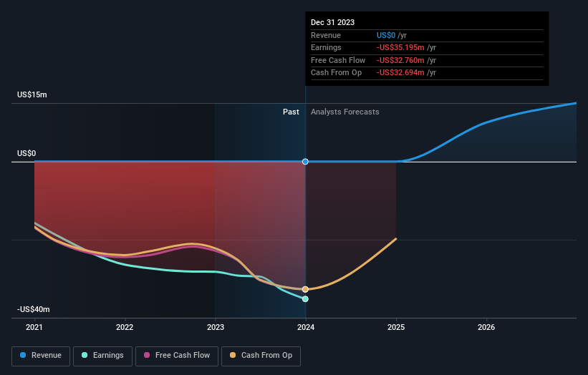
Task: Select the Cash From Op point at 2024
Action: coord(305,289)
